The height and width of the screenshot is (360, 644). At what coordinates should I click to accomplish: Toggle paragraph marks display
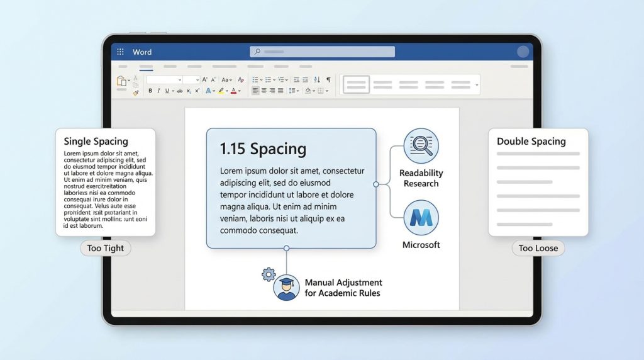(x=328, y=80)
